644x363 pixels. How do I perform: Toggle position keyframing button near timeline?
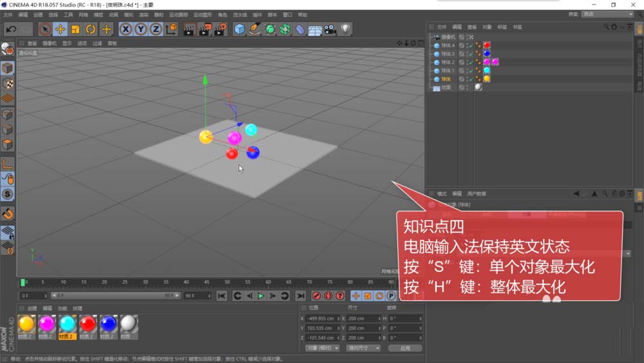[355, 296]
